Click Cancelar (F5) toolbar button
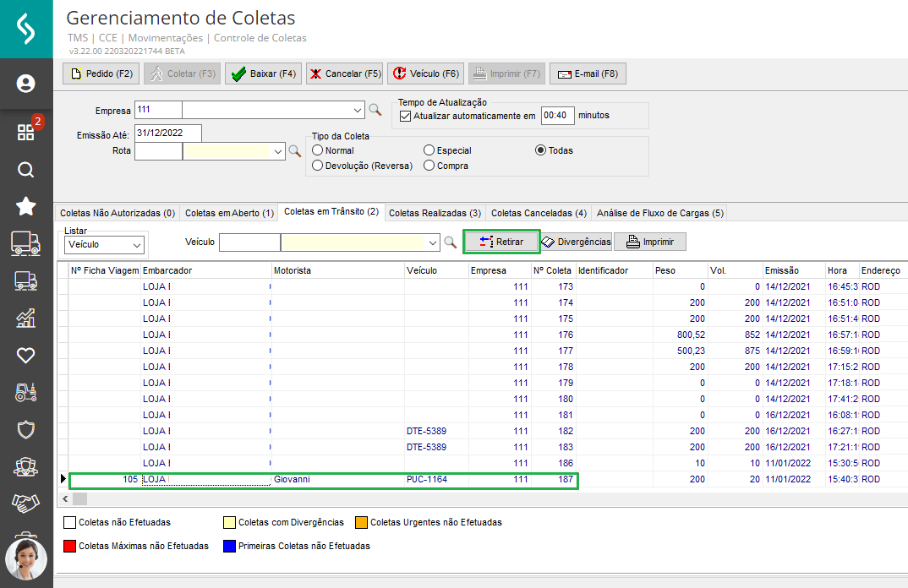This screenshot has width=908, height=588. click(x=345, y=73)
